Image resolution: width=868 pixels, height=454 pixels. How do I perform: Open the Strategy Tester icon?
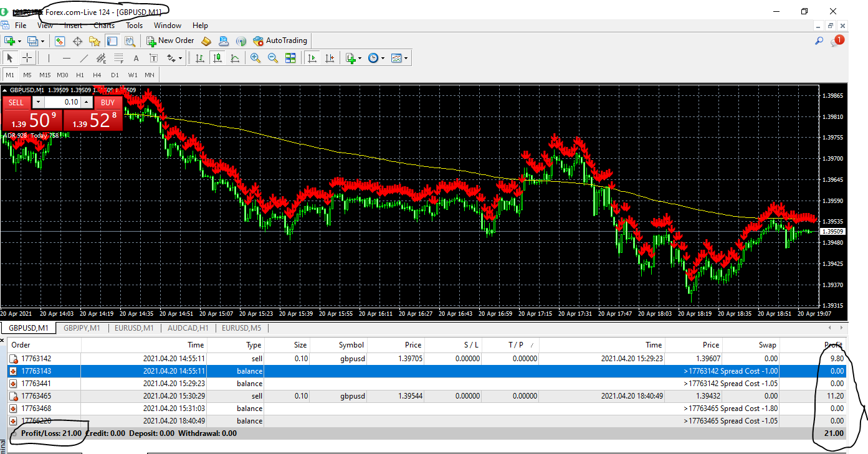click(130, 41)
